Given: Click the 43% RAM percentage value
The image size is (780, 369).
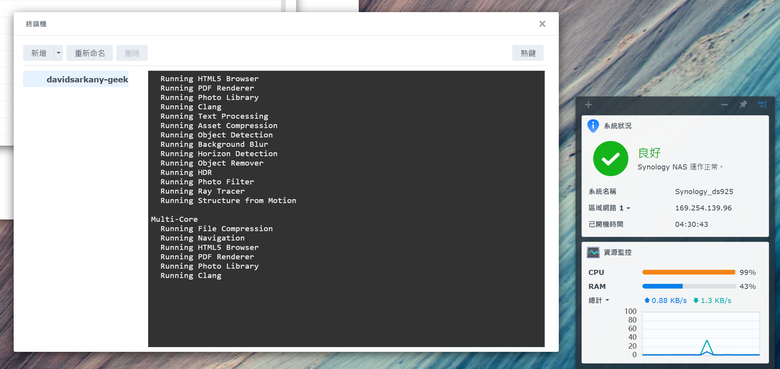Looking at the screenshot, I should 748,286.
